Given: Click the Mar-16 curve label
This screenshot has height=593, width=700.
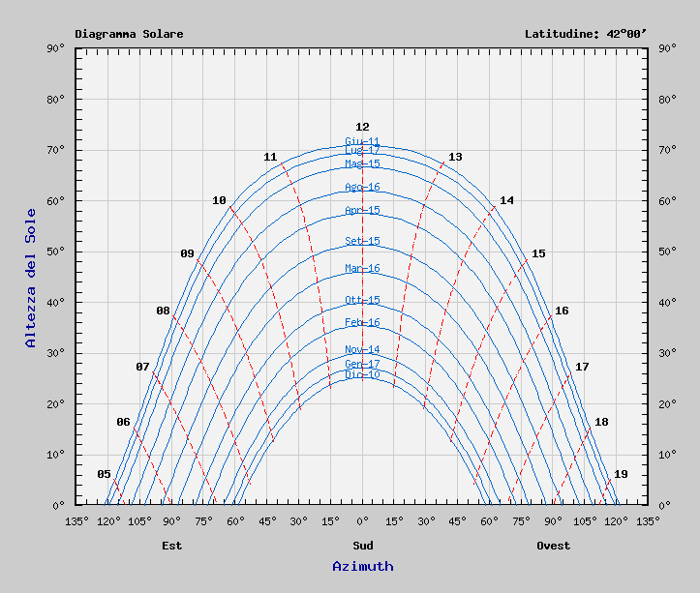Looking at the screenshot, I should [x=362, y=269].
